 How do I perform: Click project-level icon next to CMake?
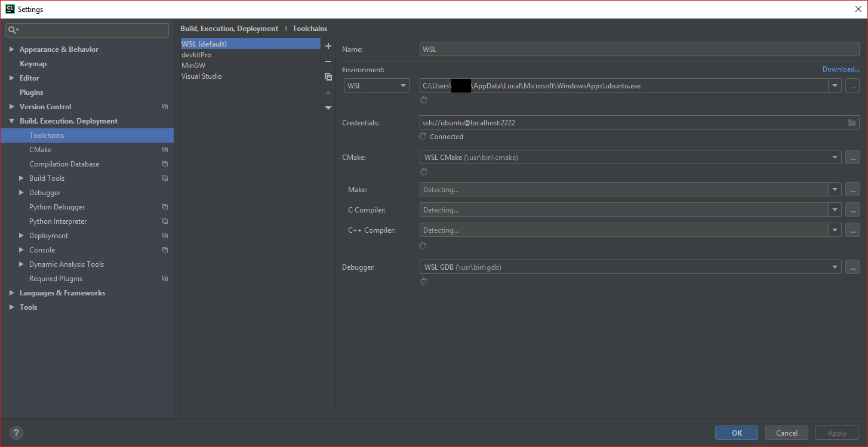(x=165, y=150)
